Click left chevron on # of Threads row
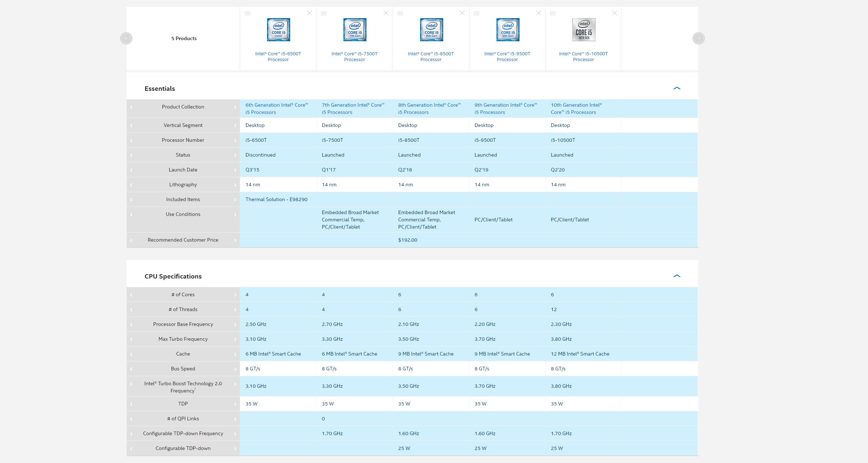Viewport: 868px width, 463px height. 131,310
